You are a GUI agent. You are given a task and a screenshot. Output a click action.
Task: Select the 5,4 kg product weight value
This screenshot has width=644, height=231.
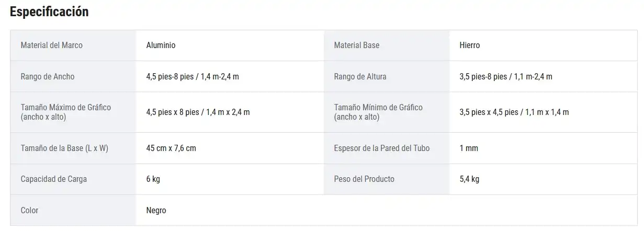pos(469,179)
